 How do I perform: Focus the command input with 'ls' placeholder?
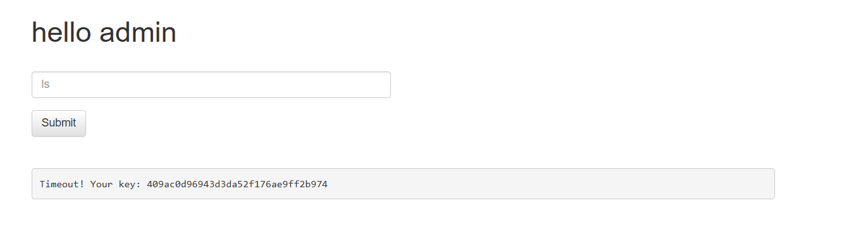coord(211,85)
